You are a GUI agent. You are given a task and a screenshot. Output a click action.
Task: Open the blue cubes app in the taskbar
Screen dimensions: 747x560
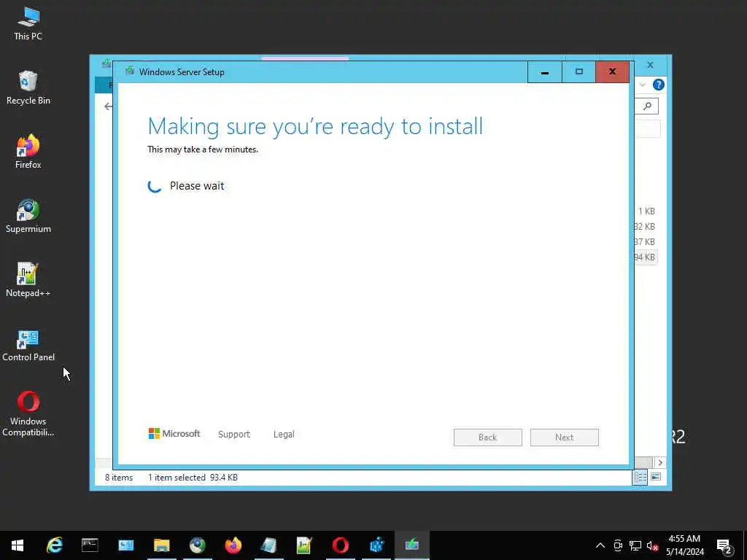pos(376,545)
